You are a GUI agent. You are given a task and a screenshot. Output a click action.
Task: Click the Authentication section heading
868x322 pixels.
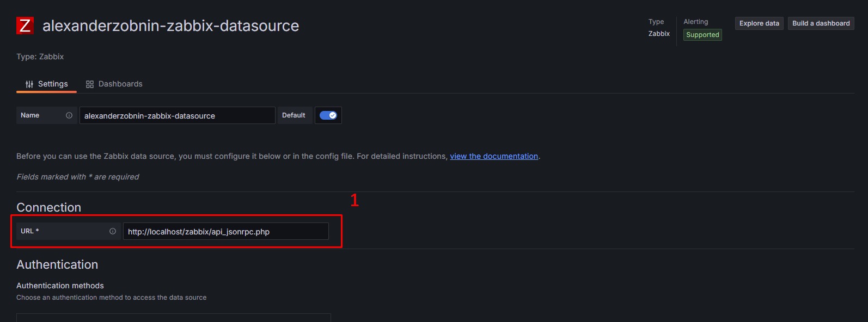[x=57, y=264]
